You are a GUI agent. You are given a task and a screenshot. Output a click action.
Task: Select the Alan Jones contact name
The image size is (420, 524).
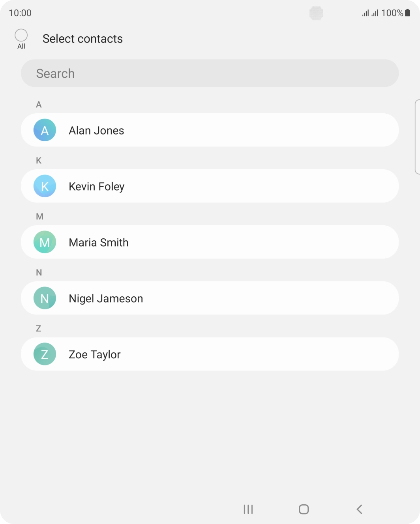pyautogui.click(x=96, y=131)
